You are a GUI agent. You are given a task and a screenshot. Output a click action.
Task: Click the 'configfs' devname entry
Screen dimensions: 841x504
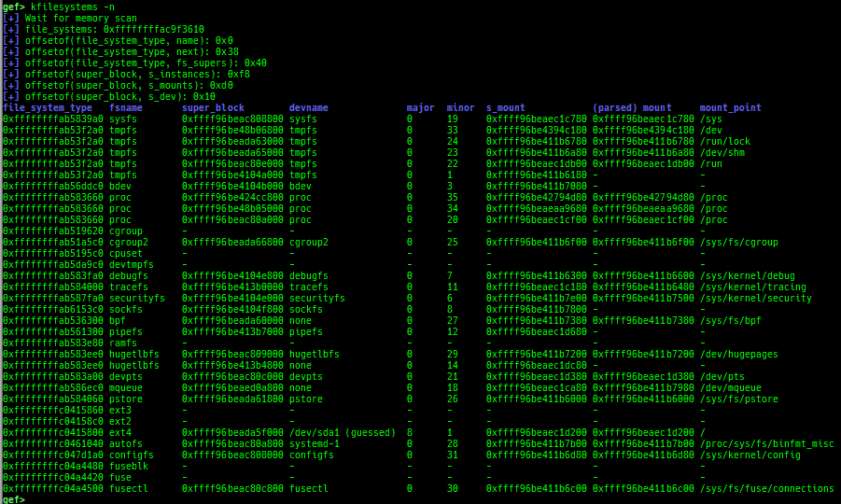click(x=311, y=455)
